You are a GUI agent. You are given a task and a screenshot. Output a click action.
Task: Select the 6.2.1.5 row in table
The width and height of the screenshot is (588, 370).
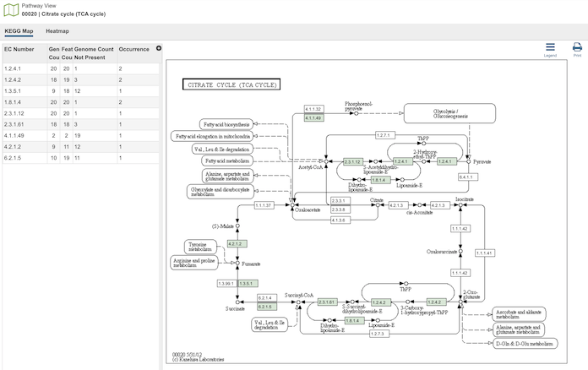[x=81, y=158]
